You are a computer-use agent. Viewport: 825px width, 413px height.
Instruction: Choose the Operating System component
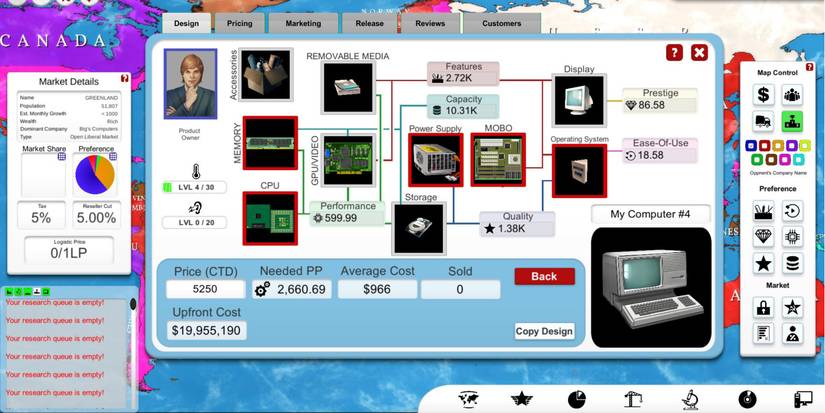pyautogui.click(x=579, y=171)
